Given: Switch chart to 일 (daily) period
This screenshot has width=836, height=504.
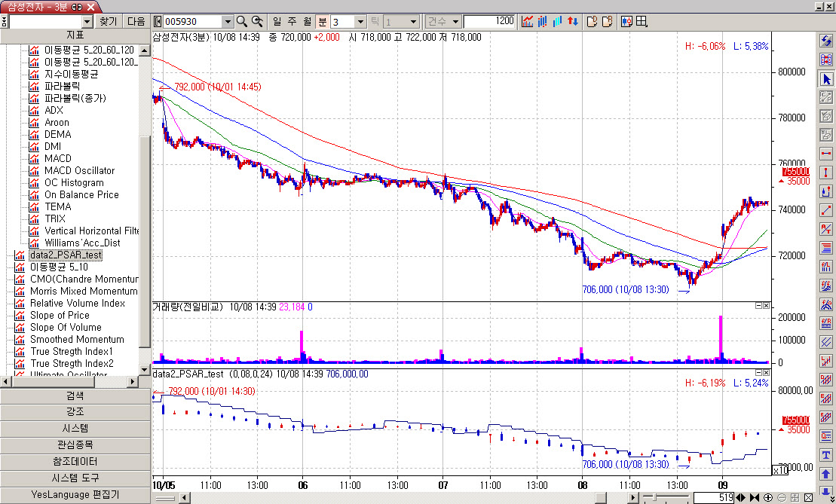Looking at the screenshot, I should pos(277,22).
